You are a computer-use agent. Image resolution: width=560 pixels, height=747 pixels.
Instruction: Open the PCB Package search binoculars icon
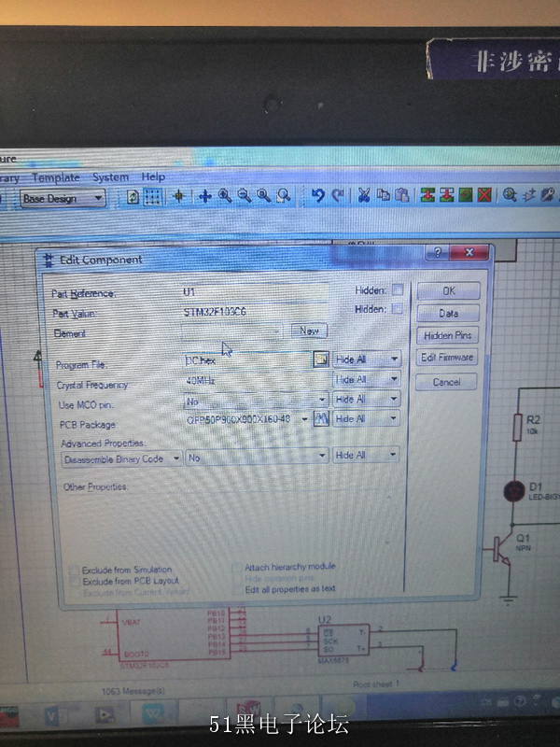click(x=321, y=418)
